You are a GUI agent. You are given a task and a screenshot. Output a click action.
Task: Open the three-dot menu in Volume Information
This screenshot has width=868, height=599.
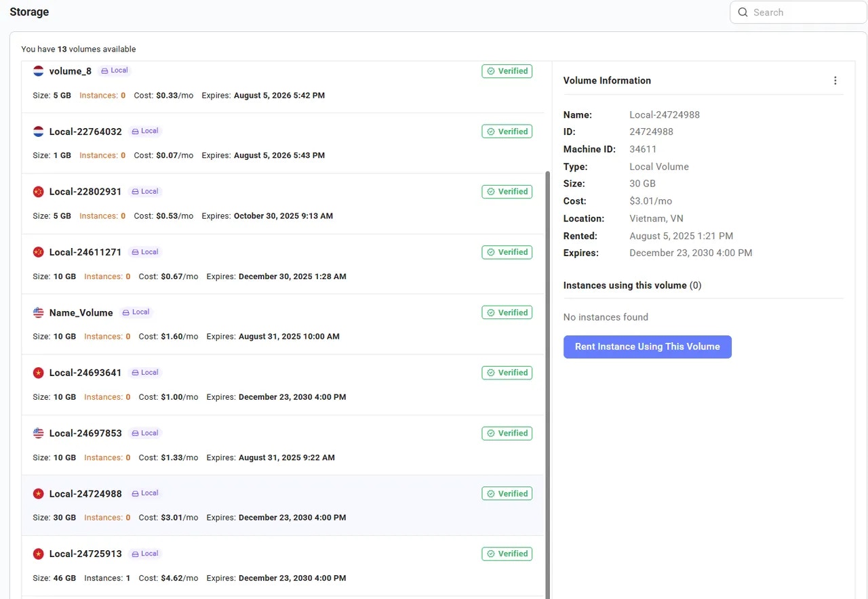[x=835, y=80]
